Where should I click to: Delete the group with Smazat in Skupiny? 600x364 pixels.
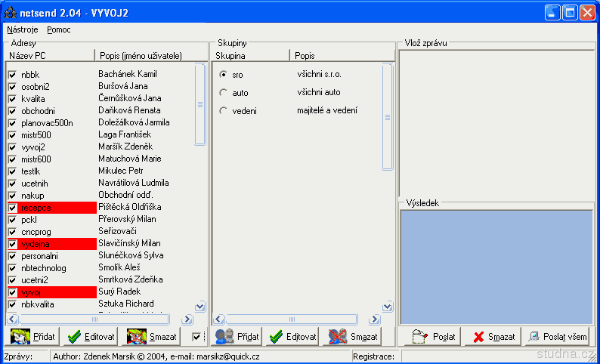(353, 337)
